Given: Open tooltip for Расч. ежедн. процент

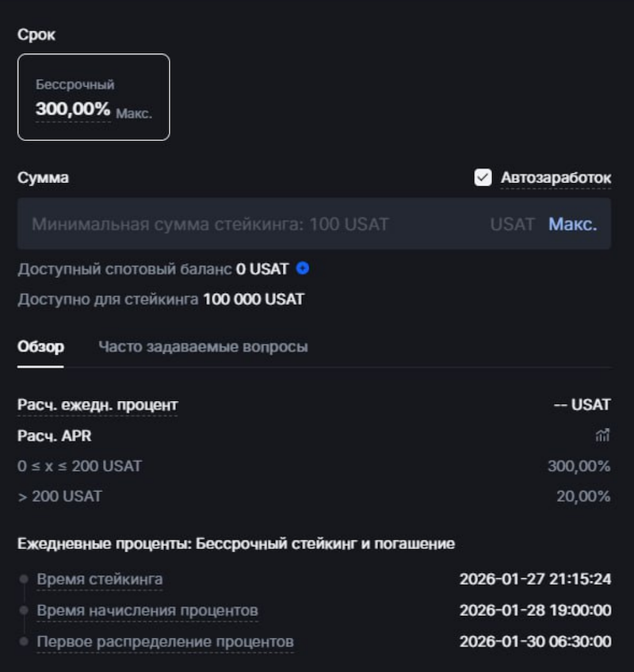Looking at the screenshot, I should tap(97, 404).
